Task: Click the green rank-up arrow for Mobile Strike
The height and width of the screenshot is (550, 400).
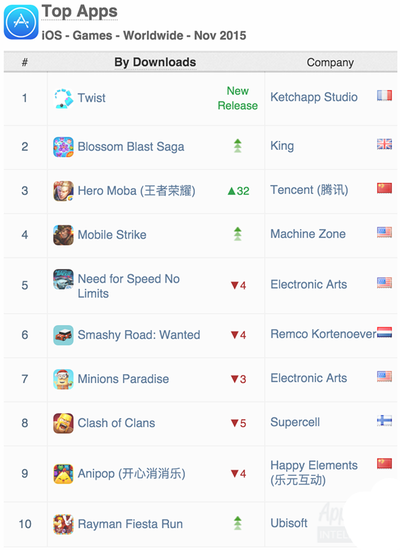Action: tap(238, 234)
